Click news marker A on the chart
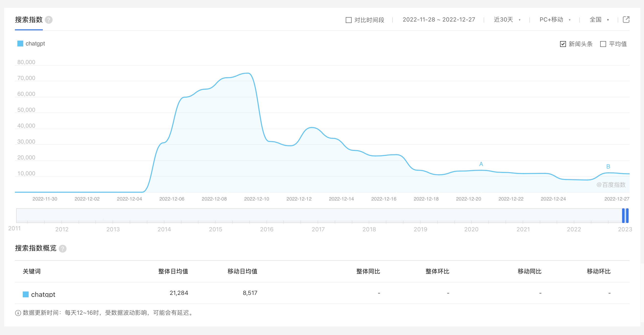Viewport: 644px width, 335px height. coord(481,164)
